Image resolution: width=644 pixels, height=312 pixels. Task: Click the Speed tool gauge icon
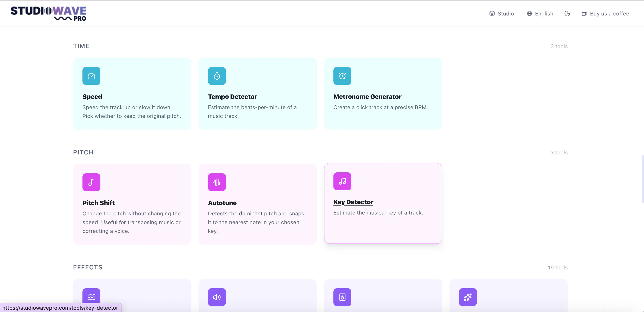pos(91,76)
